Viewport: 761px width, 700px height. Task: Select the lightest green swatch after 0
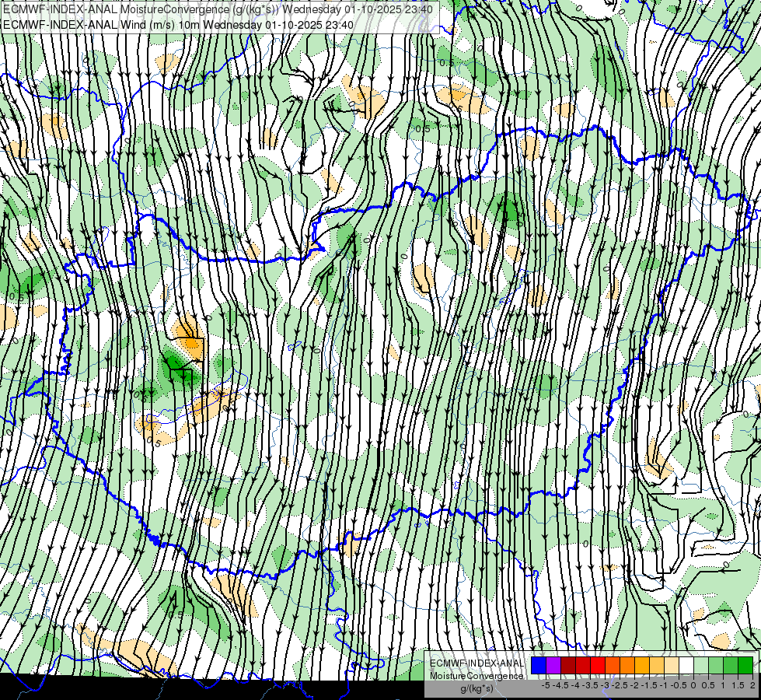[701, 665]
